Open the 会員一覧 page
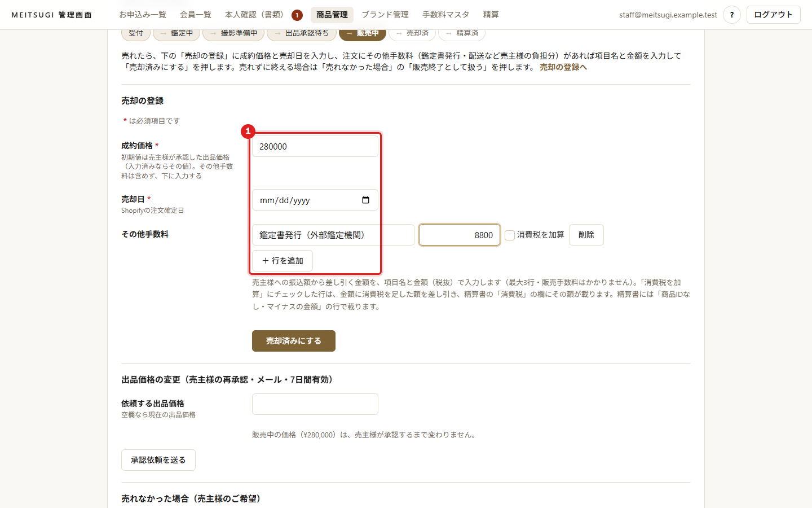The height and width of the screenshot is (508, 812). click(196, 15)
